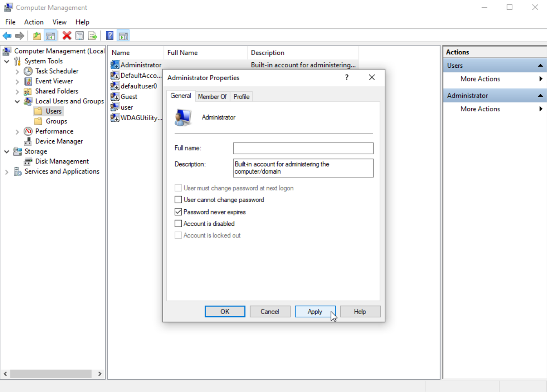Click the Local Users and Groups icon

pos(28,101)
